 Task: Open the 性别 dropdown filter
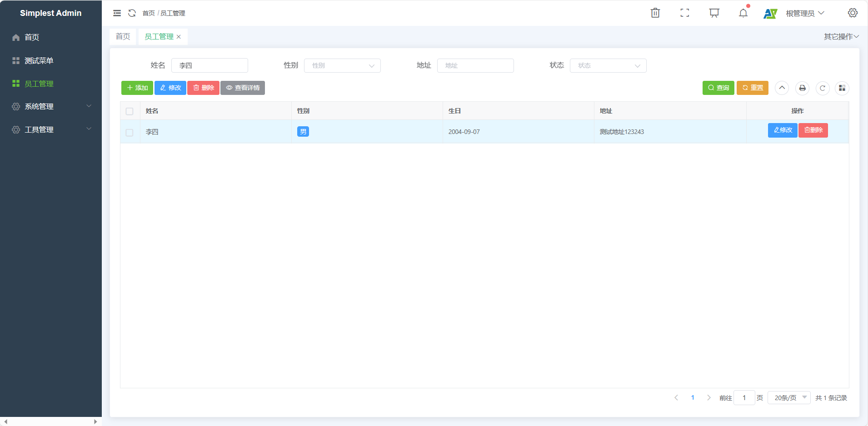(x=342, y=66)
